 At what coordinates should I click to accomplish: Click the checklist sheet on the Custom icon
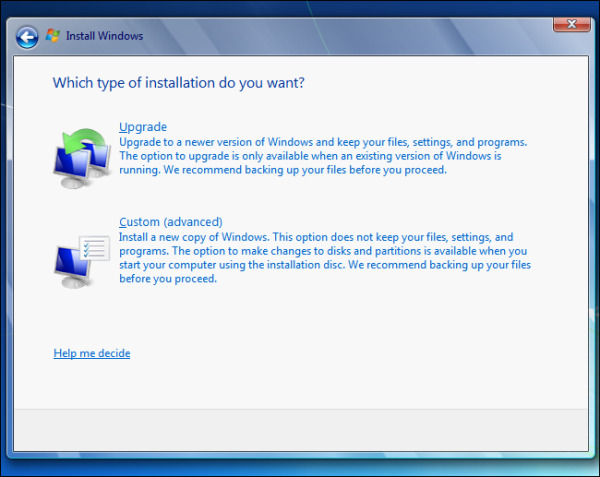tap(95, 248)
